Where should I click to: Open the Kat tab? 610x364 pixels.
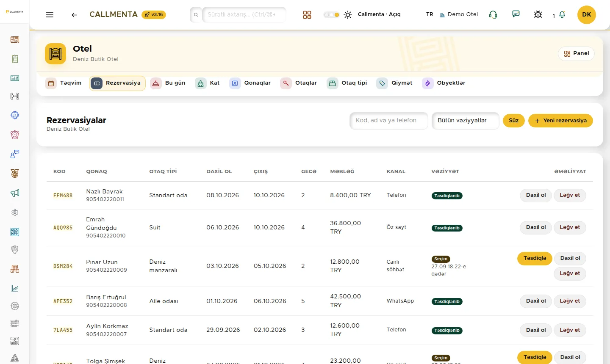208,83
